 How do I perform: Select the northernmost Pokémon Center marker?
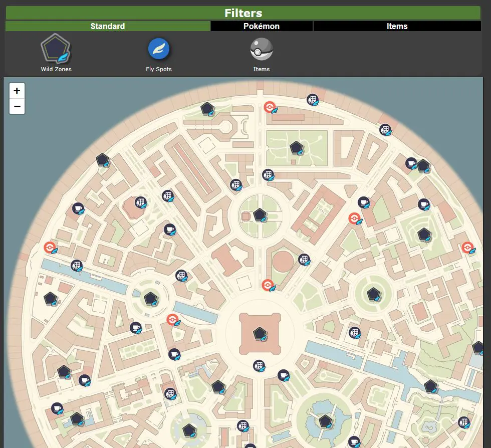point(270,107)
